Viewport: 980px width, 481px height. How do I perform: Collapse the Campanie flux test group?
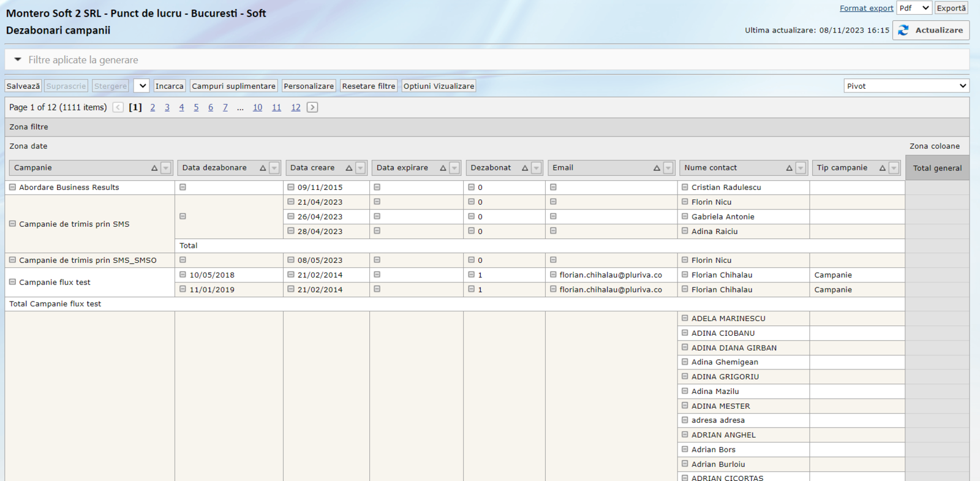[12, 282]
